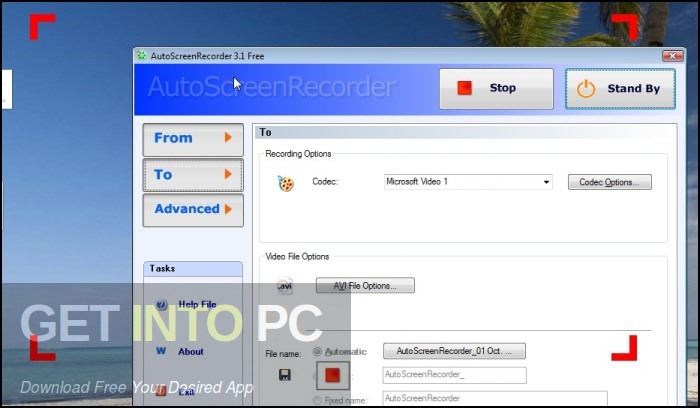The height and width of the screenshot is (408, 700).
Task: Click the floppy disk save icon
Action: pos(285,375)
